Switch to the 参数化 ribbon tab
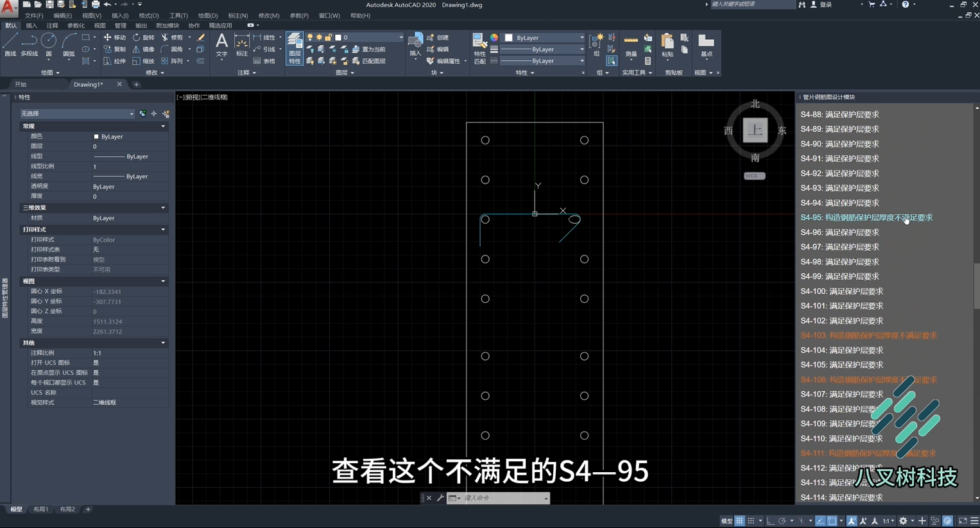The image size is (980, 528). click(76, 26)
